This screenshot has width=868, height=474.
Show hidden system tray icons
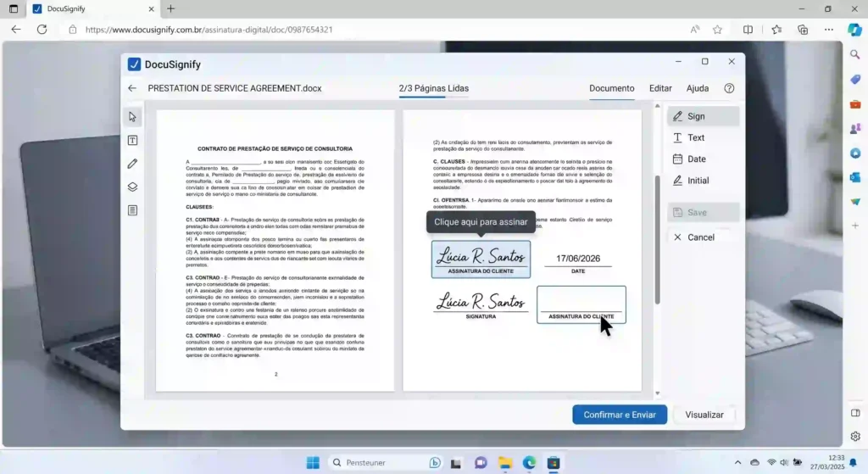coord(737,463)
